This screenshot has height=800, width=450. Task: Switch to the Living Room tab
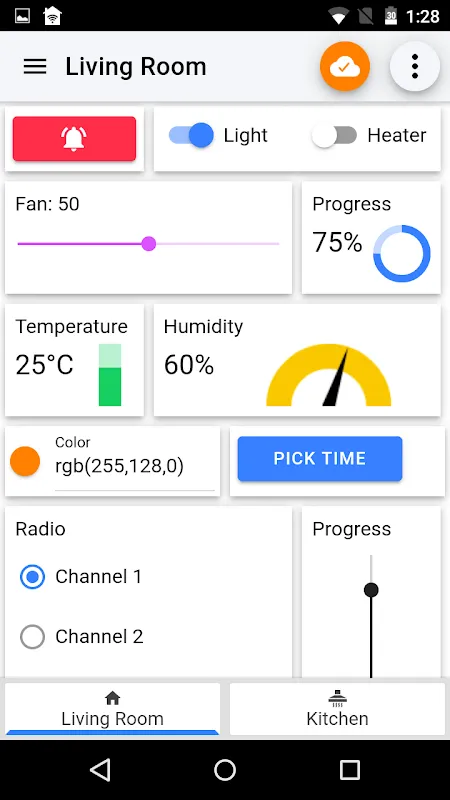pos(112,709)
